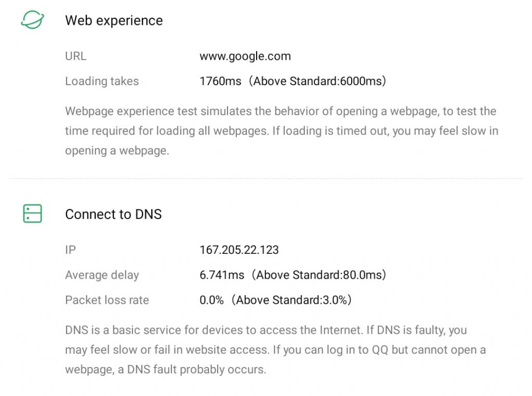Image resolution: width=532 pixels, height=396 pixels.
Task: Click the Web experience planet icon
Action: [x=32, y=20]
